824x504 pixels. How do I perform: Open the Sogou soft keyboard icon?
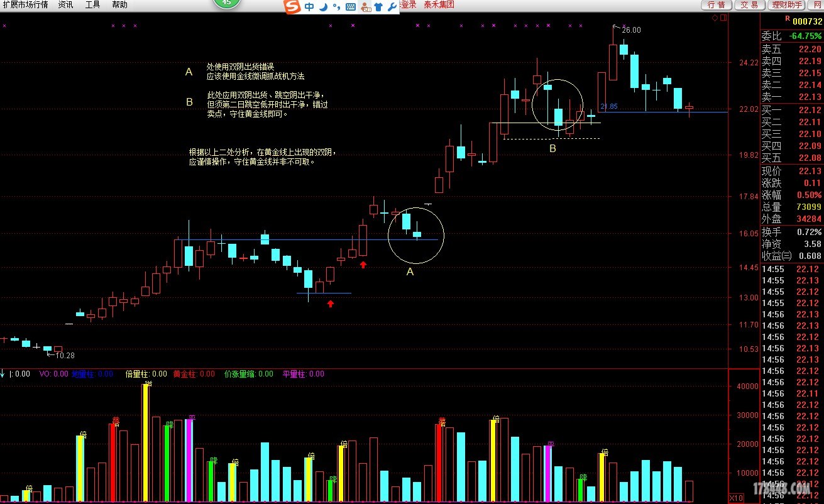[350, 7]
